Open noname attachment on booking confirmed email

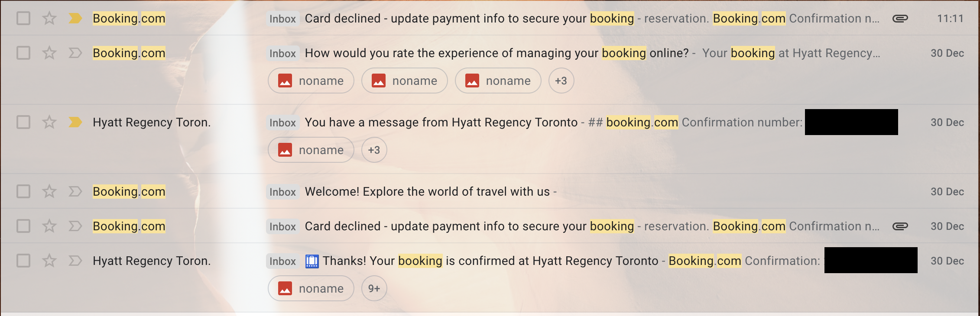coord(311,288)
